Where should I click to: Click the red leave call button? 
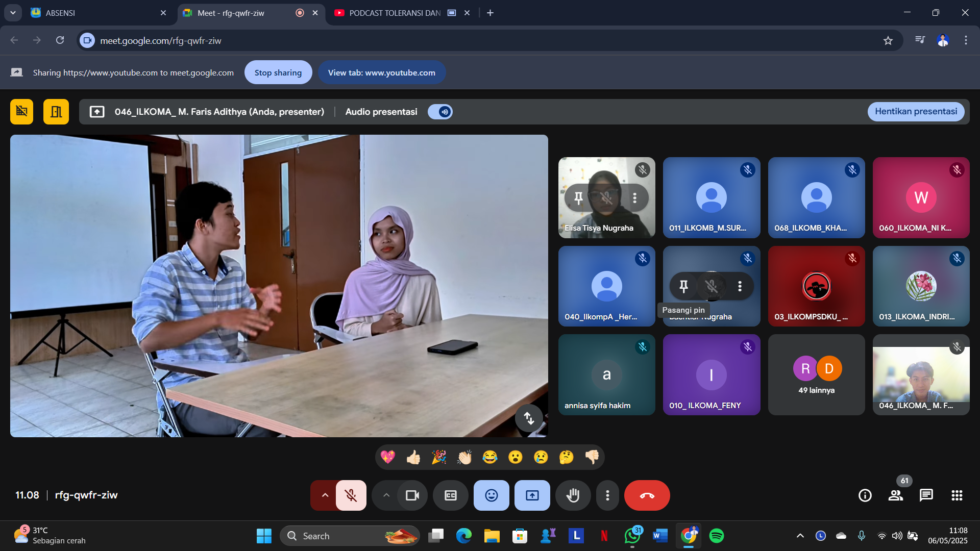point(647,495)
